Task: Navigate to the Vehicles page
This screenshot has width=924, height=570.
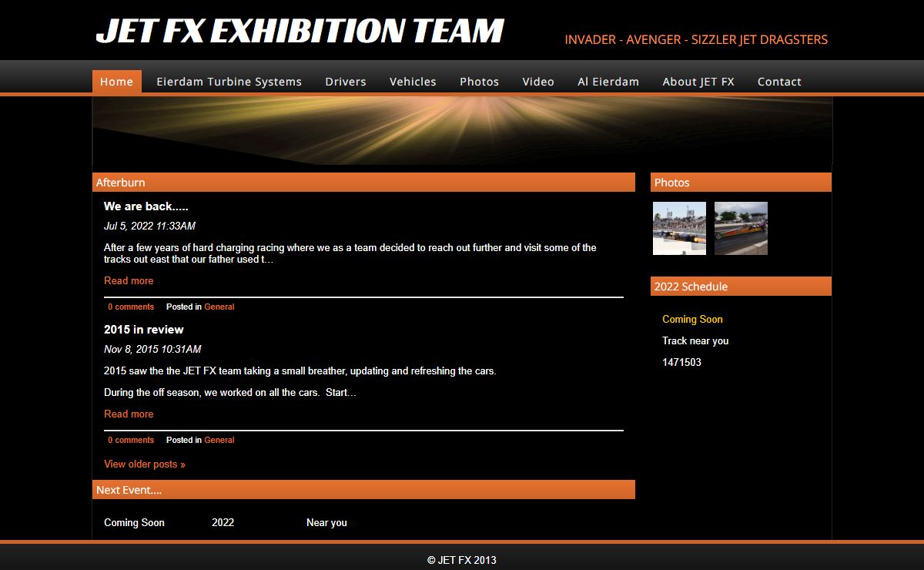Action: pos(413,82)
